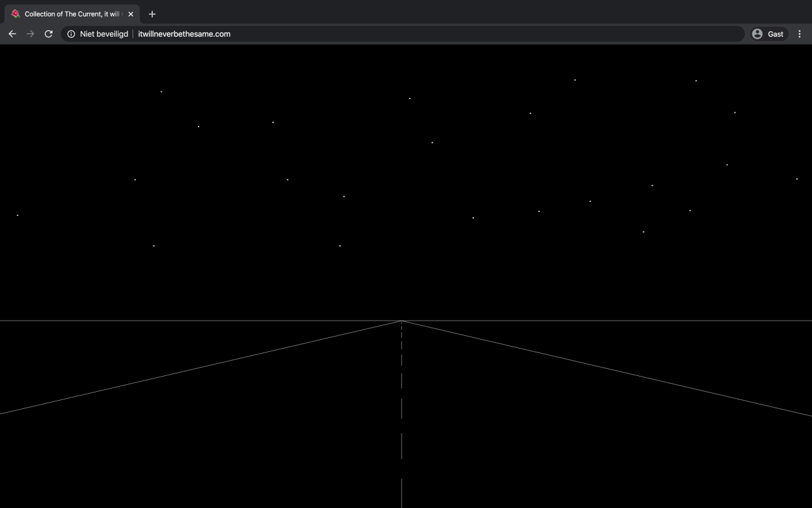Click the second-lowest dash of the road centerline

coord(402,445)
